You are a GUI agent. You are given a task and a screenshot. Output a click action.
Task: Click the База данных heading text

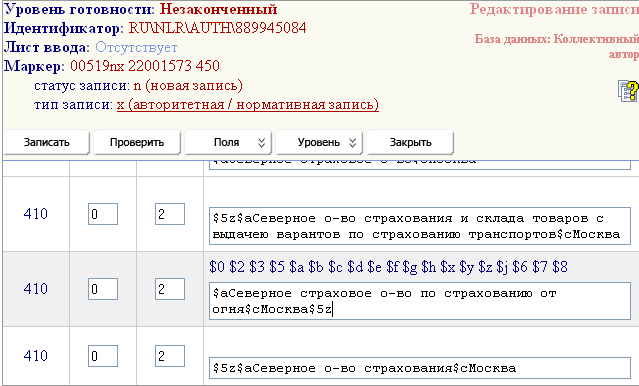557,46
